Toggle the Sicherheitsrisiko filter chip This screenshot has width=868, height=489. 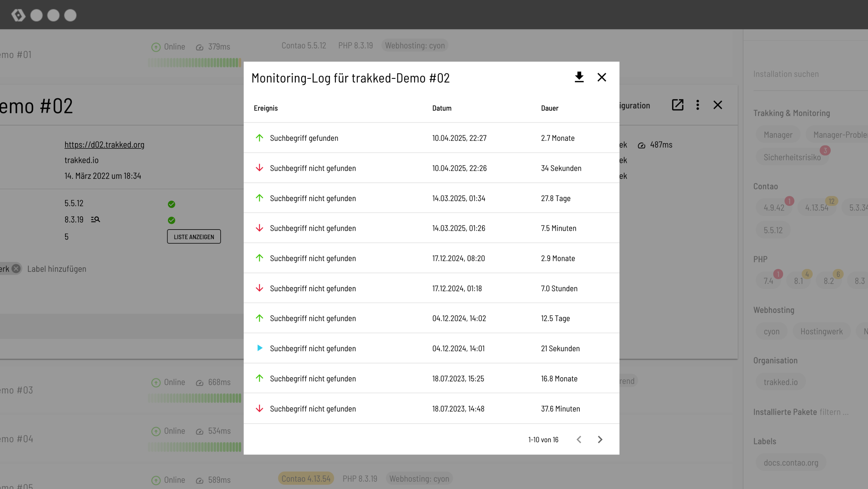tap(792, 157)
